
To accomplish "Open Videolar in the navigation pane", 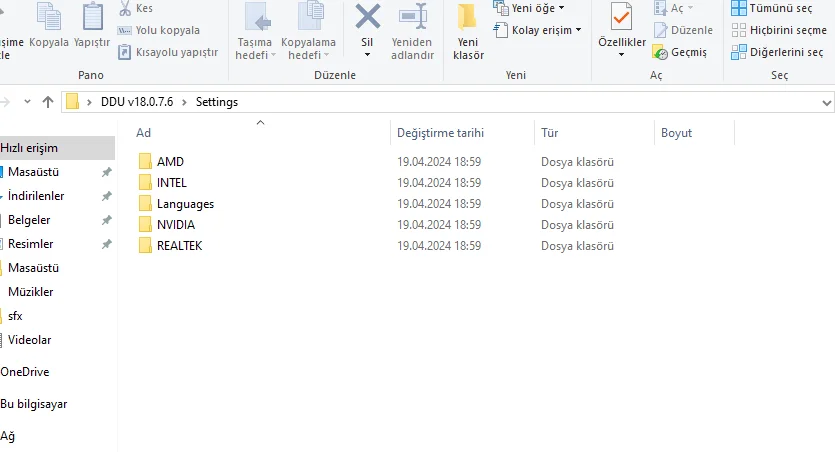I will click(29, 340).
